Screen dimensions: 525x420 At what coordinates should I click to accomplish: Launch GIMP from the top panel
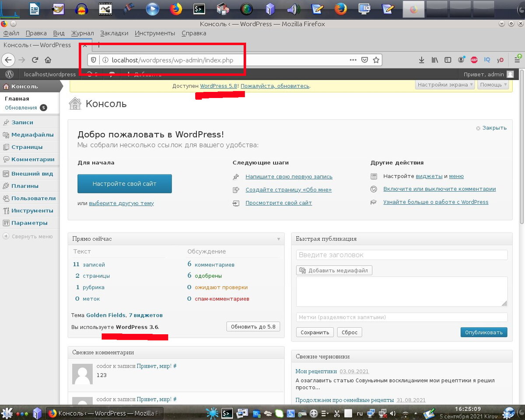pyautogui.click(x=58, y=8)
